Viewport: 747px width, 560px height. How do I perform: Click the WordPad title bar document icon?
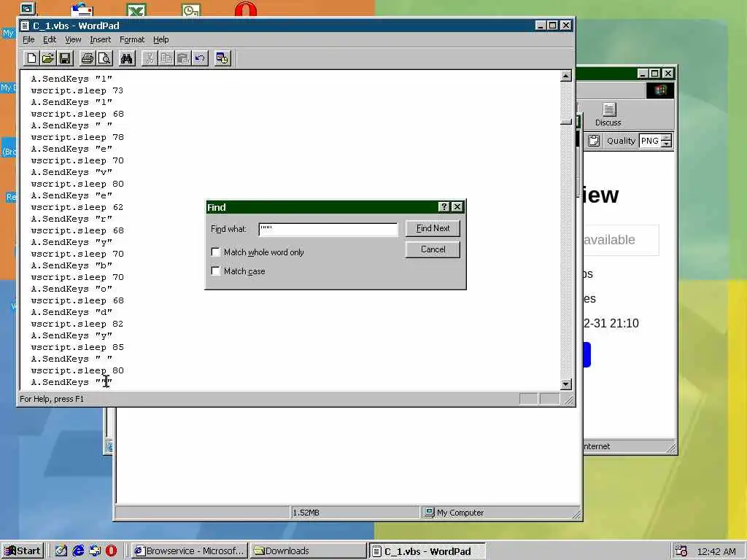25,26
